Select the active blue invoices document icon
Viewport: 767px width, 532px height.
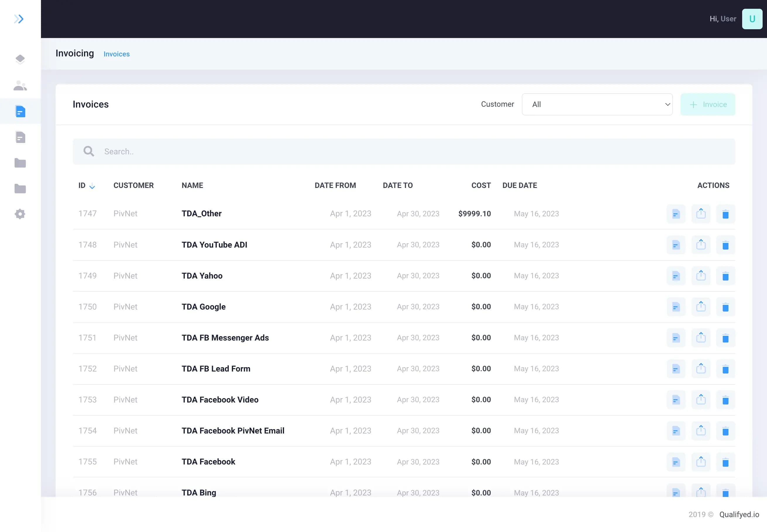click(20, 111)
